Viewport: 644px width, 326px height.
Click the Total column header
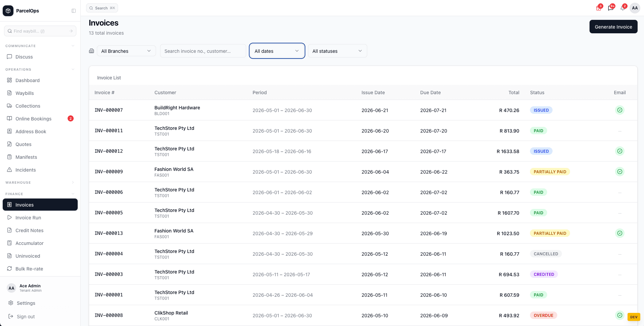tap(514, 93)
